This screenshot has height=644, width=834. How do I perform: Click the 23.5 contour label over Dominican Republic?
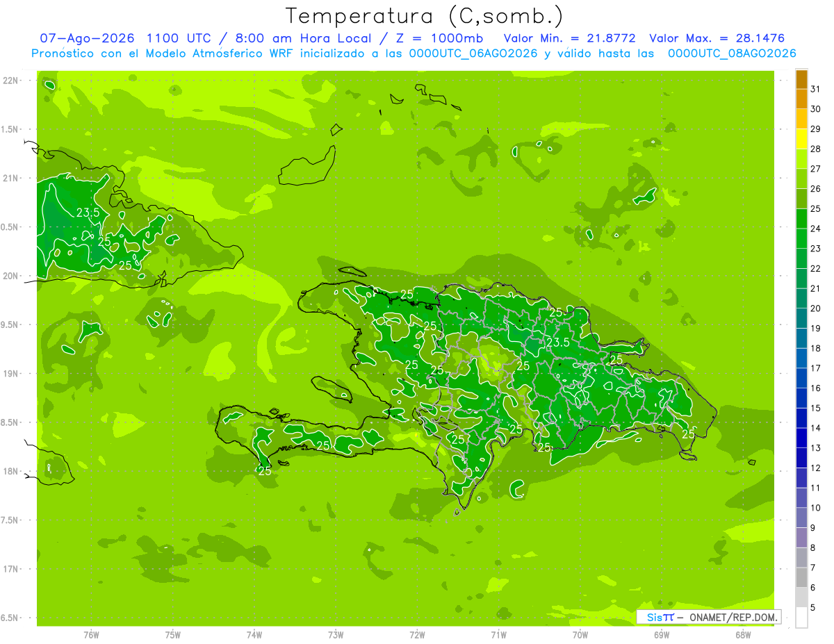[x=558, y=342]
